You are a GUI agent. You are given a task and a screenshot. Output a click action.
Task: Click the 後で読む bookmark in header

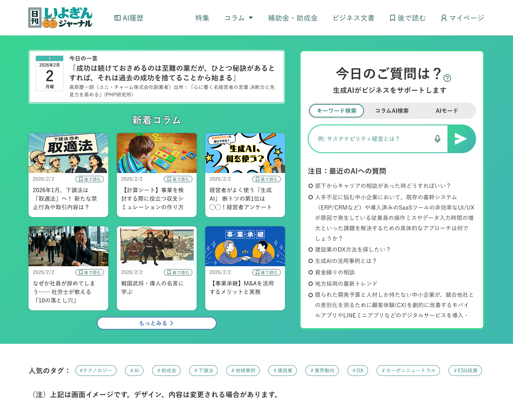(408, 18)
